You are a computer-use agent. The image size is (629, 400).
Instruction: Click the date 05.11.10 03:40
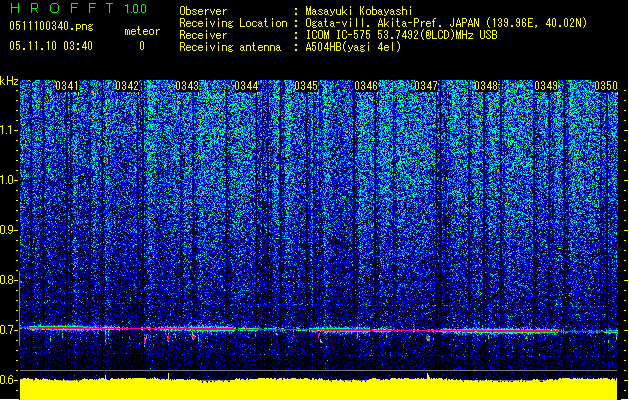51,46
